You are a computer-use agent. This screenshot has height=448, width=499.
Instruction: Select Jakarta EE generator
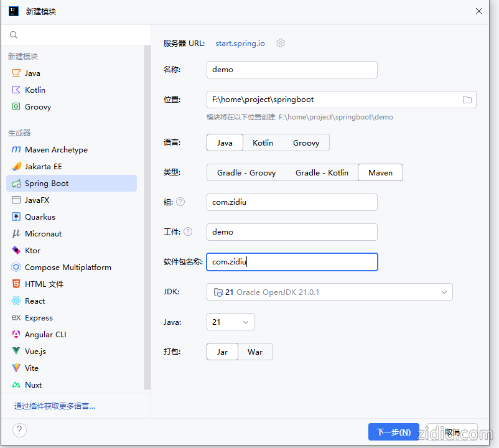point(43,167)
